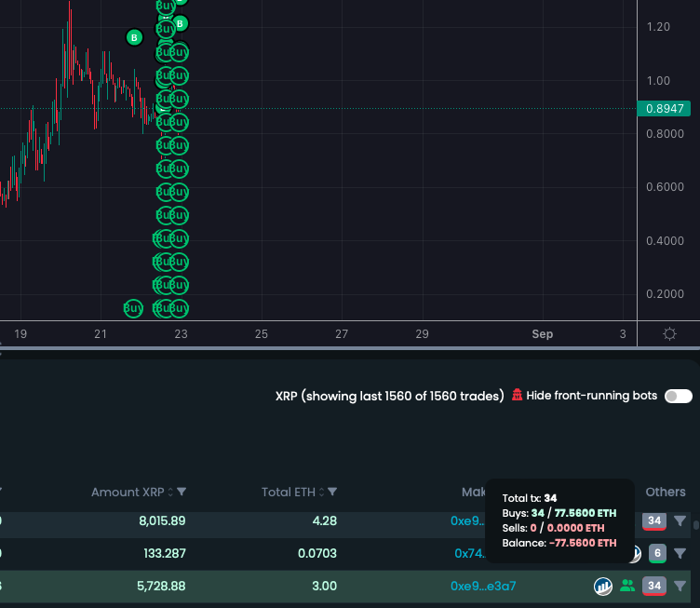Sort by Amount XRP using sort arrows
This screenshot has height=608, width=700.
point(170,492)
